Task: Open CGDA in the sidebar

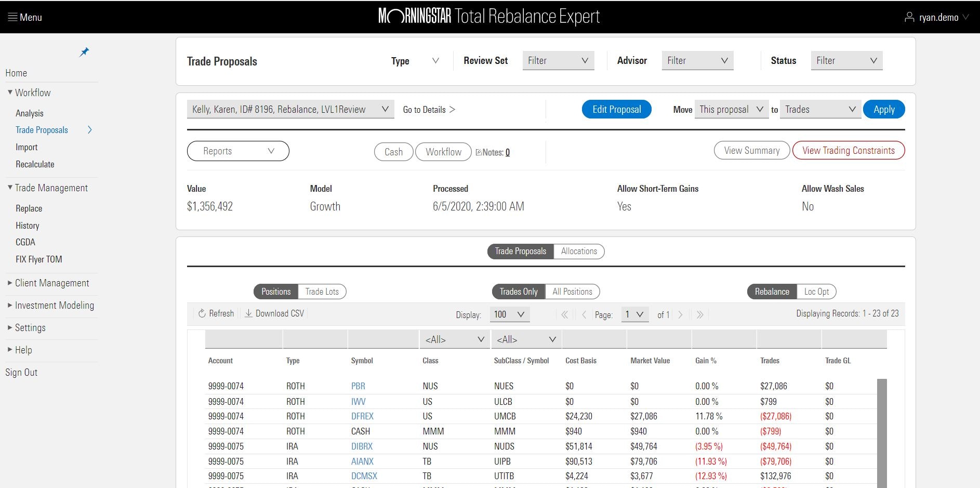Action: pyautogui.click(x=25, y=242)
